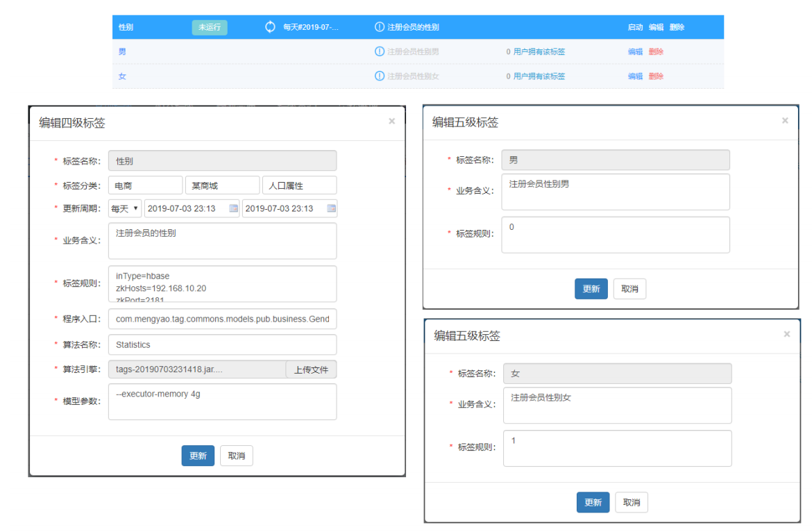Click the 算法引擎 jar file field
The height and width of the screenshot is (532, 812).
pos(197,369)
